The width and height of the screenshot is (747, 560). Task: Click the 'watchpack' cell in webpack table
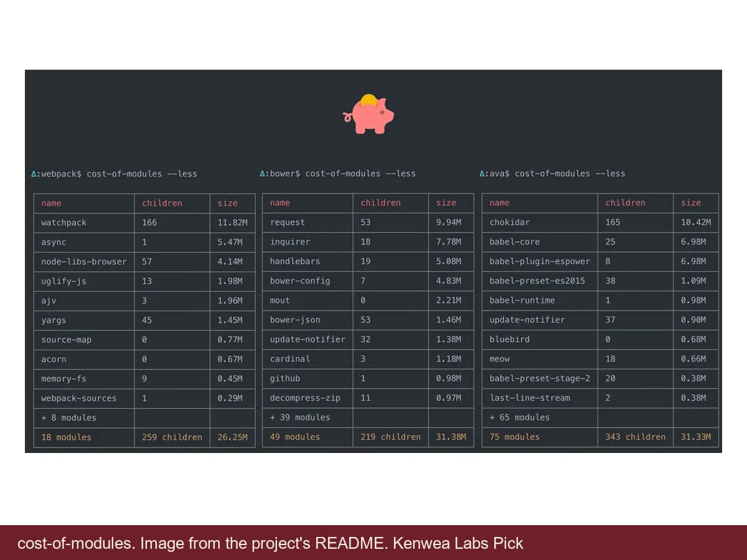63,223
